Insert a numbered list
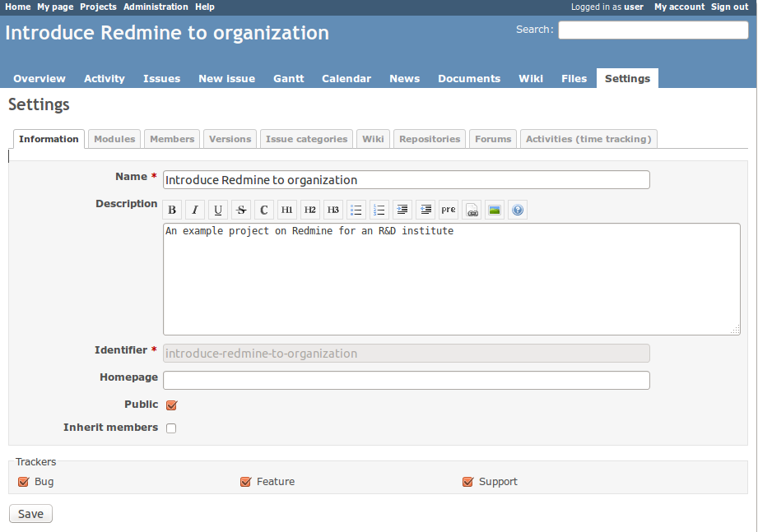 379,210
